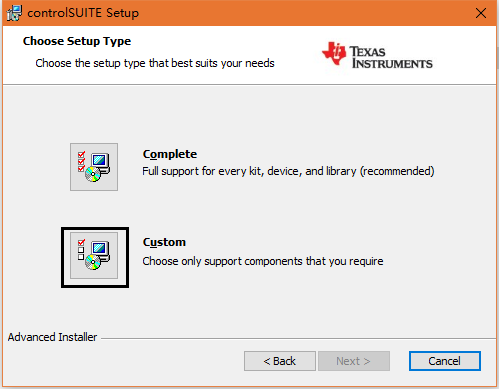Image resolution: width=499 pixels, height=389 pixels.
Task: Click the computer monitor graphic in Complete icon
Action: click(x=100, y=163)
